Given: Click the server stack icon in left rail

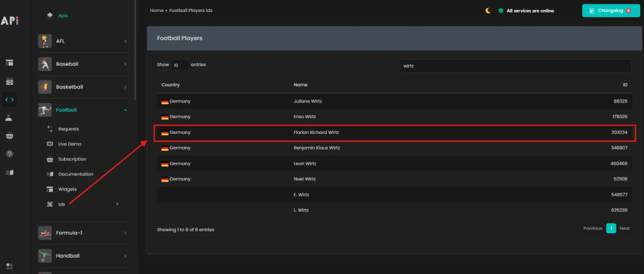Looking at the screenshot, I should 9,81.
